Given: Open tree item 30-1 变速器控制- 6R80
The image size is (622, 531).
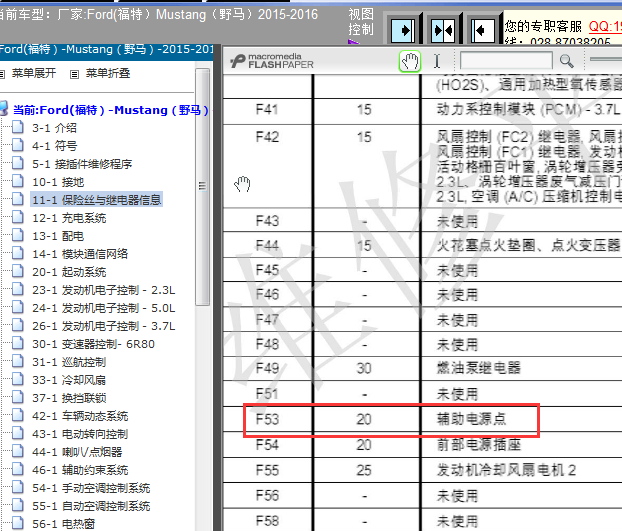Looking at the screenshot, I should pos(93,344).
